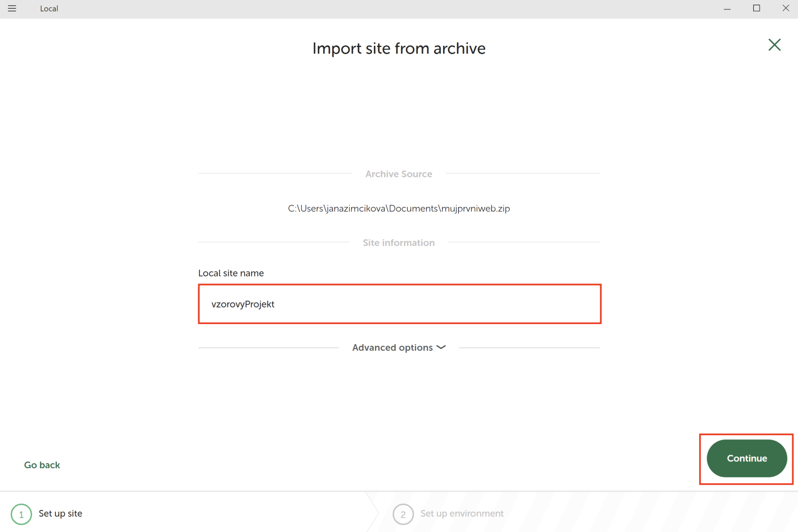The height and width of the screenshot is (532, 798).
Task: Maximize the Local window
Action: (x=756, y=8)
